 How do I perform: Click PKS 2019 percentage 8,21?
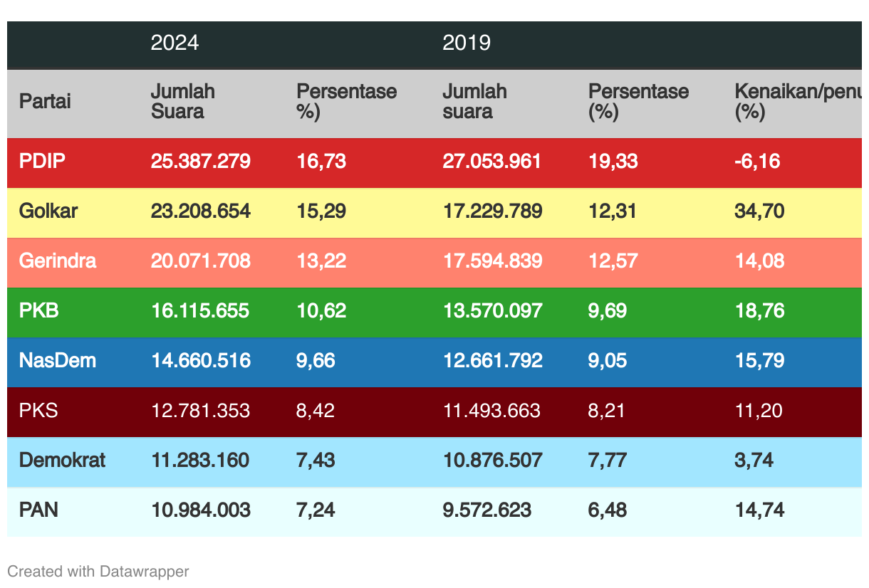(x=607, y=410)
